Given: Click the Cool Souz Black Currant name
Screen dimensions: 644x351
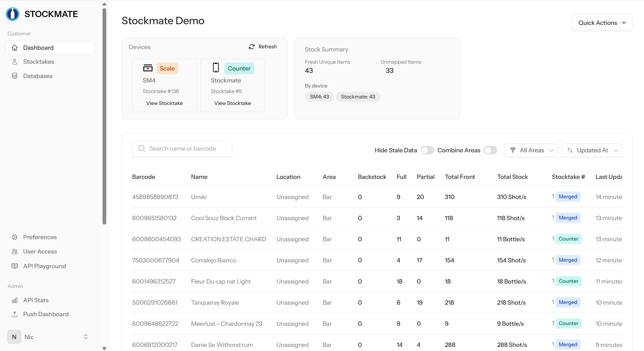Looking at the screenshot, I should [224, 218].
